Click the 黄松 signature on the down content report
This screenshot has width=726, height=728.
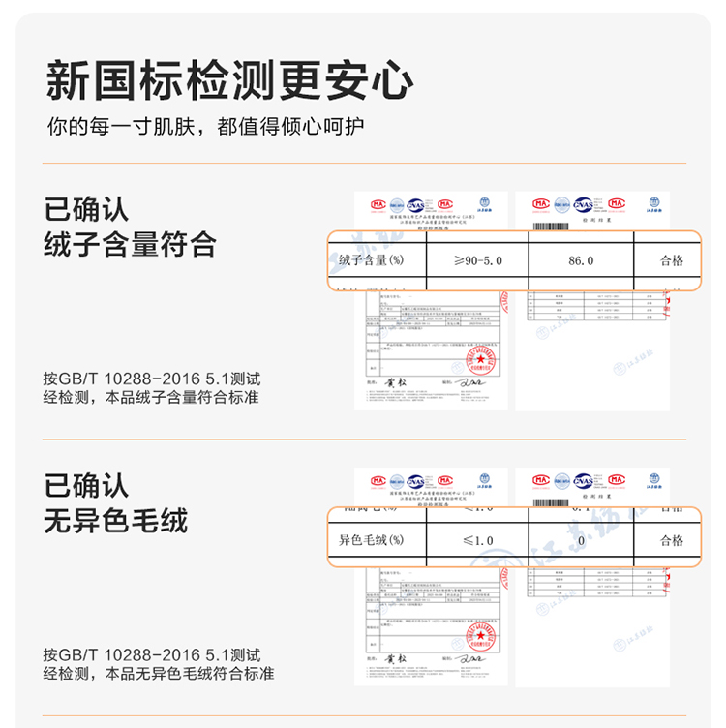(x=396, y=382)
